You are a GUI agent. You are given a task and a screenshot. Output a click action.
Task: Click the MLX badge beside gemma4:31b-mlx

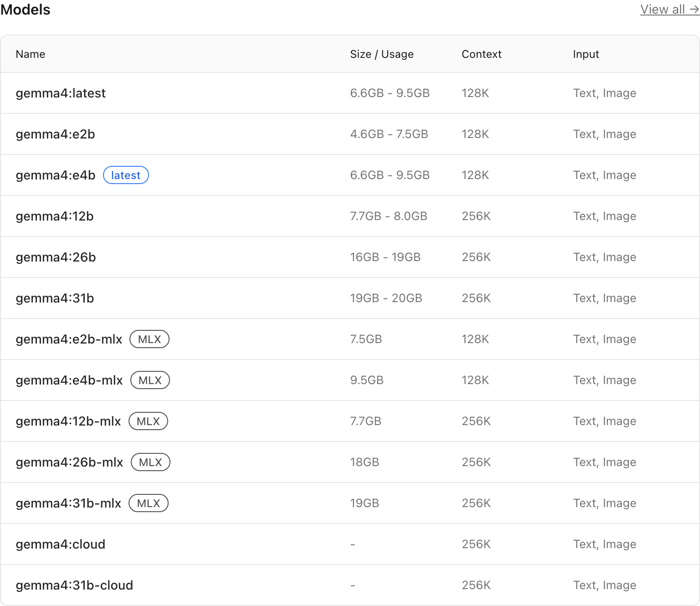click(149, 503)
